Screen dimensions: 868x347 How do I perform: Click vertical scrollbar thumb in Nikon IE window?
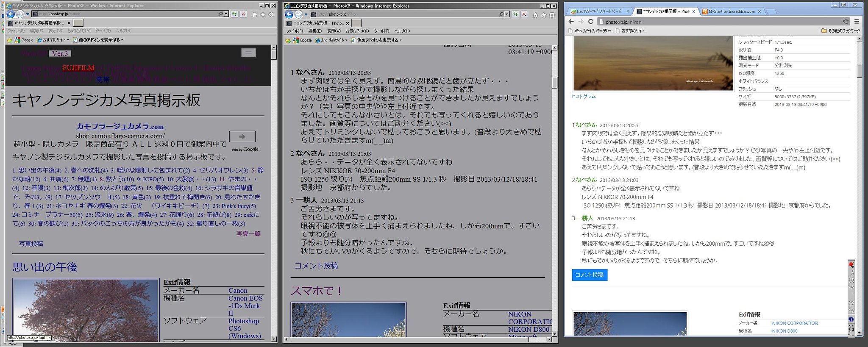(555, 82)
